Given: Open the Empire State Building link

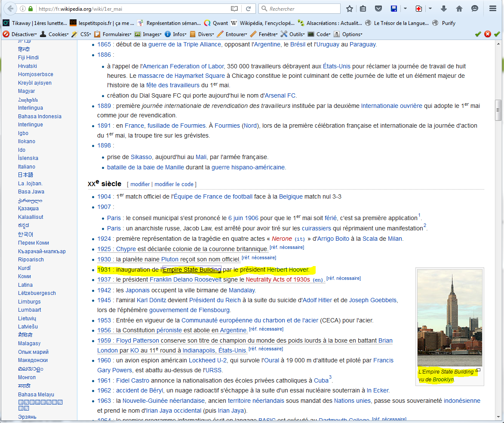Looking at the screenshot, I should (192, 270).
